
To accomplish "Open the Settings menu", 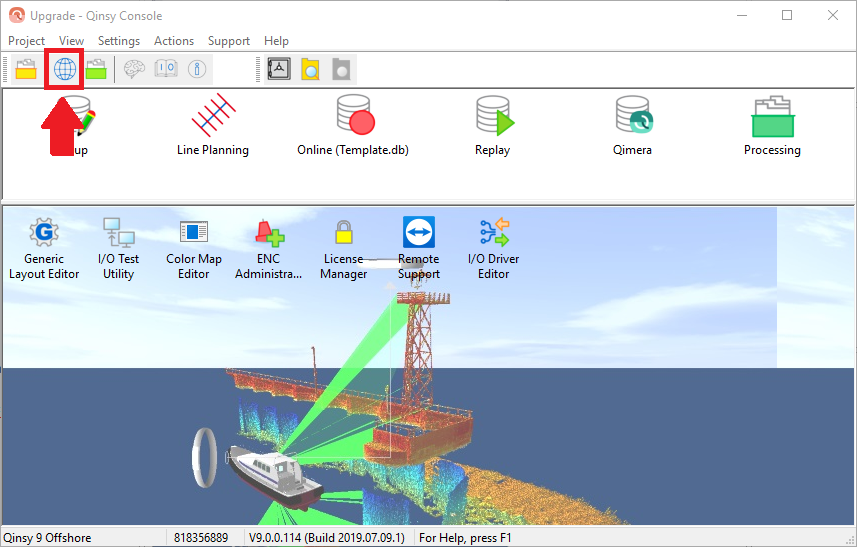I will click(x=119, y=41).
